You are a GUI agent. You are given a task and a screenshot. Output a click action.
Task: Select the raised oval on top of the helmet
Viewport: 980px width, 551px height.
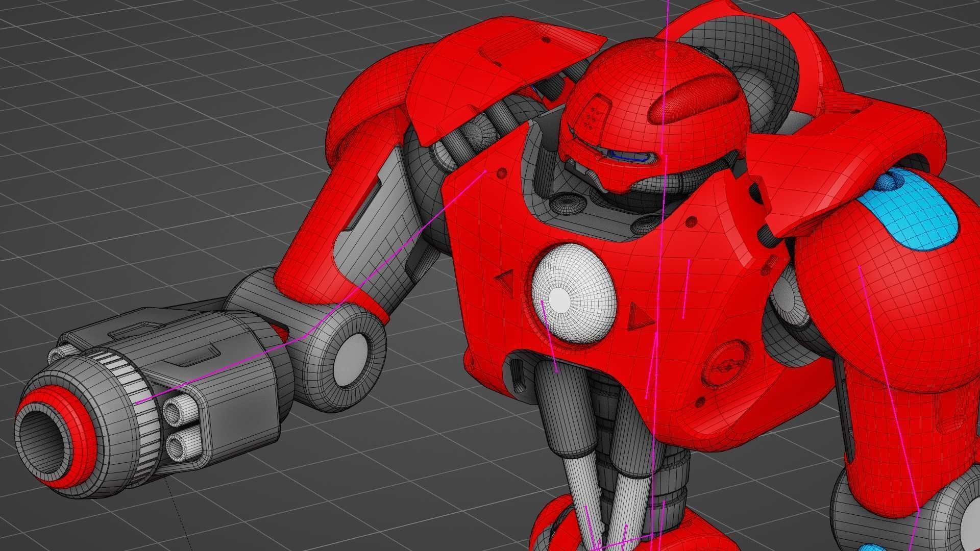694,98
